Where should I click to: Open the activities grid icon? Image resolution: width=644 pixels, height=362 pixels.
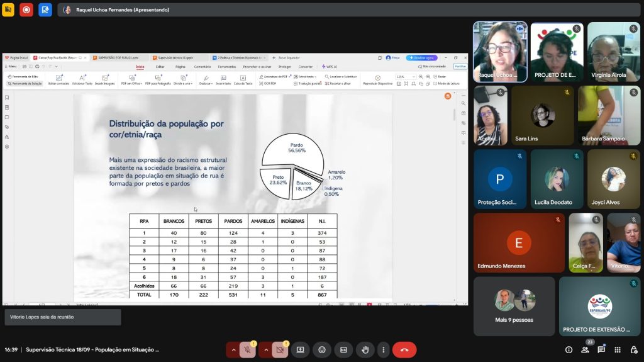pos(618,349)
